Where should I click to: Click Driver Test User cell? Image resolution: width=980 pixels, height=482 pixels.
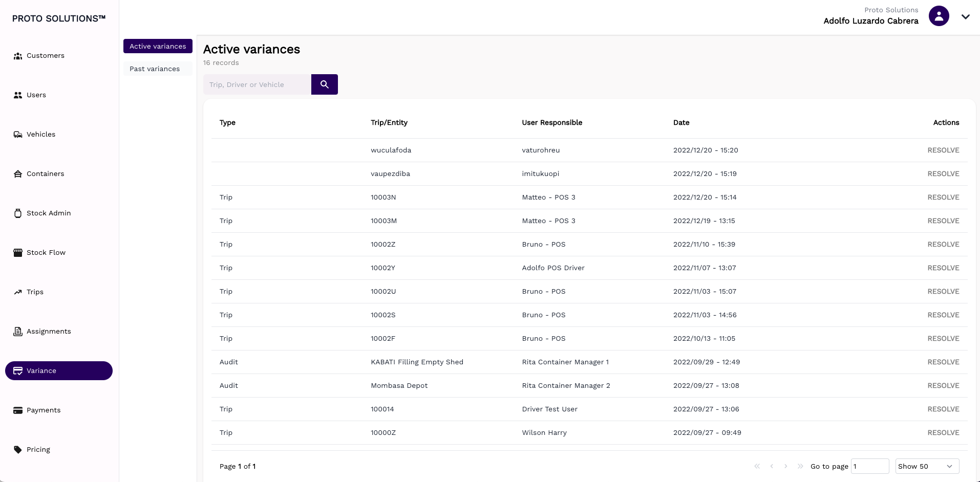[549, 409]
